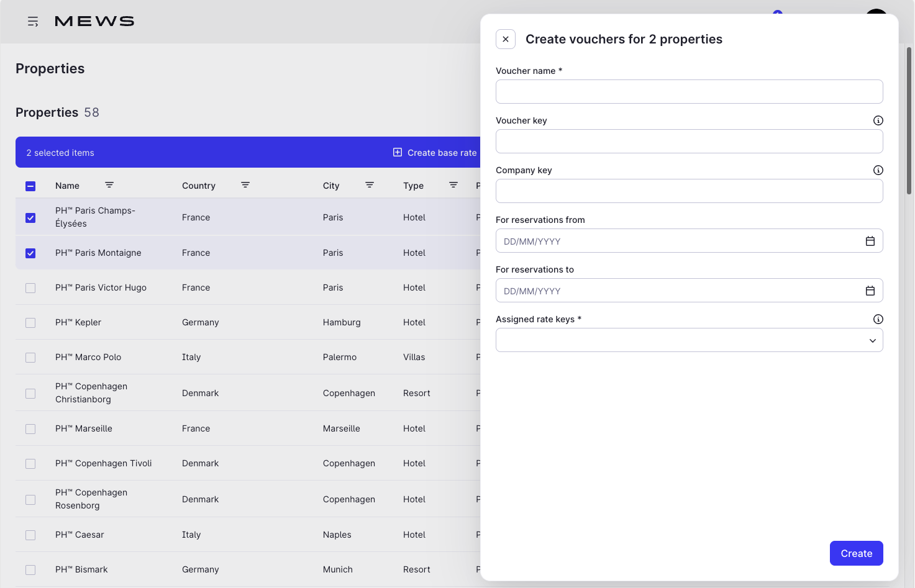Open PH Paris Champs-Élysées property

point(95,217)
